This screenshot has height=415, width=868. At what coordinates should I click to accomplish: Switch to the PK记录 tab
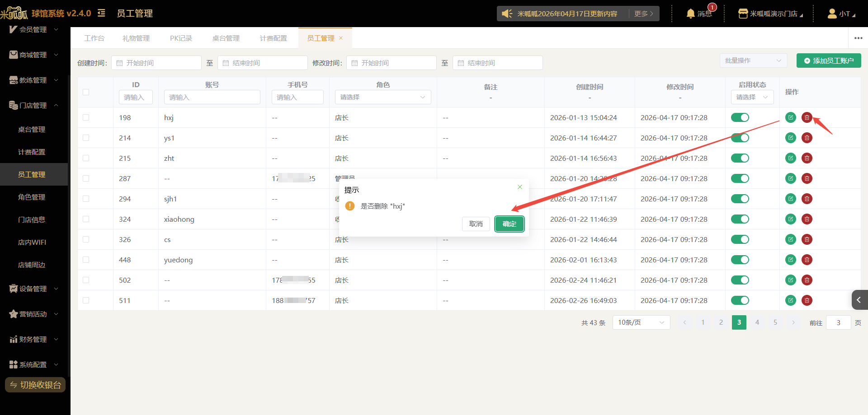click(x=181, y=38)
